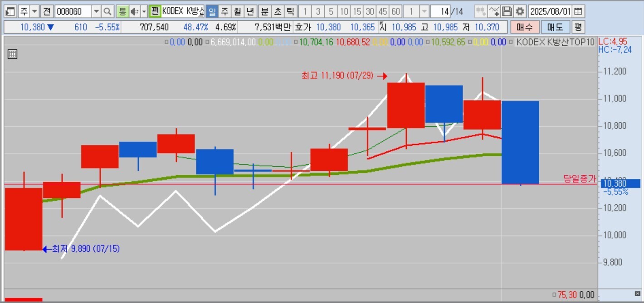Click the LC:4,95 value
Viewport: 644px width, 303px height.
coord(613,42)
